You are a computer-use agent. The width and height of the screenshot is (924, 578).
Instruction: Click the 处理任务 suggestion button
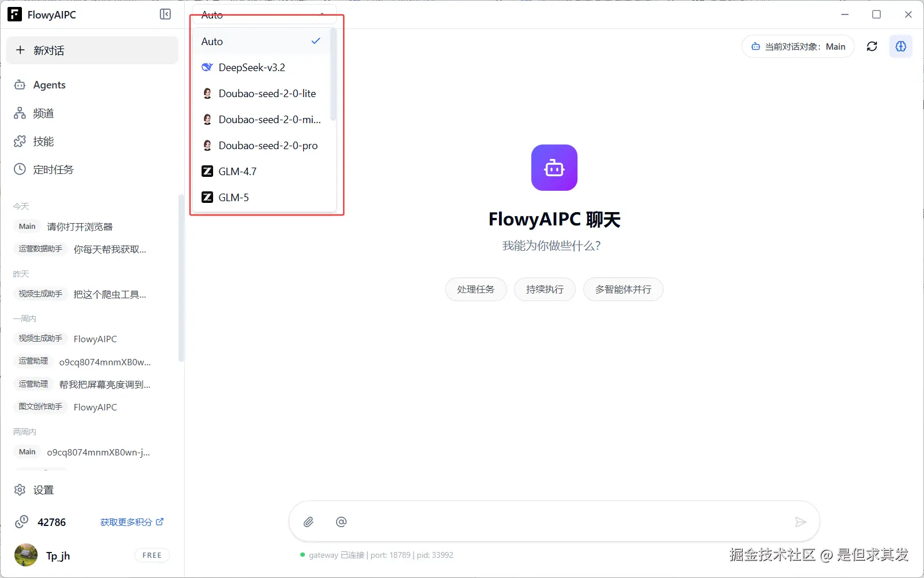pos(476,289)
